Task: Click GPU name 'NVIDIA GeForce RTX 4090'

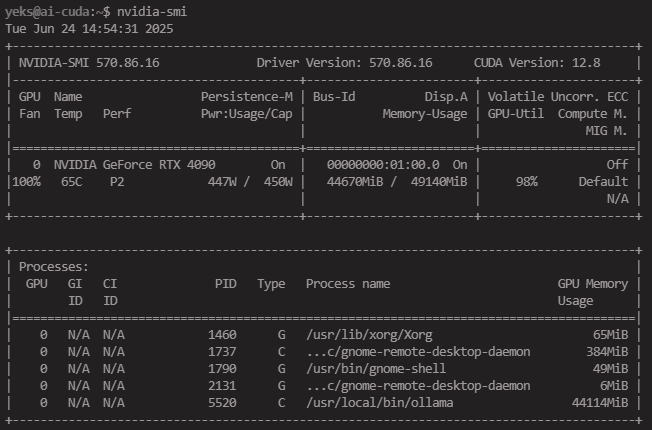Action: (x=134, y=165)
